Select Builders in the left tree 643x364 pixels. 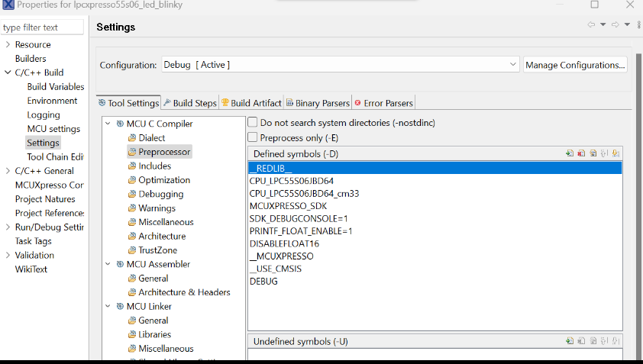point(31,59)
